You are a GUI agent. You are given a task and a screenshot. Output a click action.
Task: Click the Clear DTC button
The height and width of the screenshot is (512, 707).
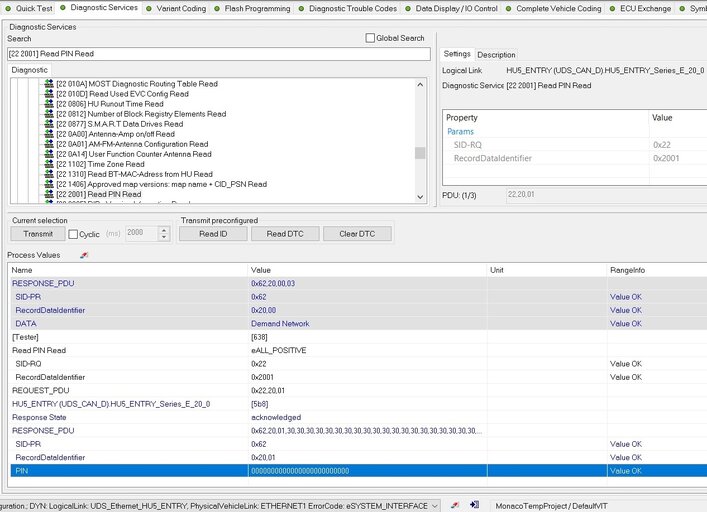[356, 234]
